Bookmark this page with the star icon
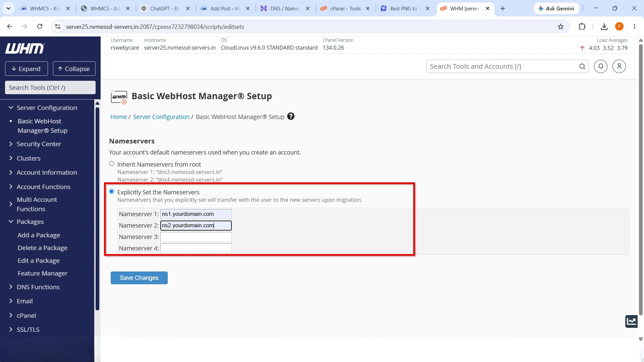 [x=560, y=26]
